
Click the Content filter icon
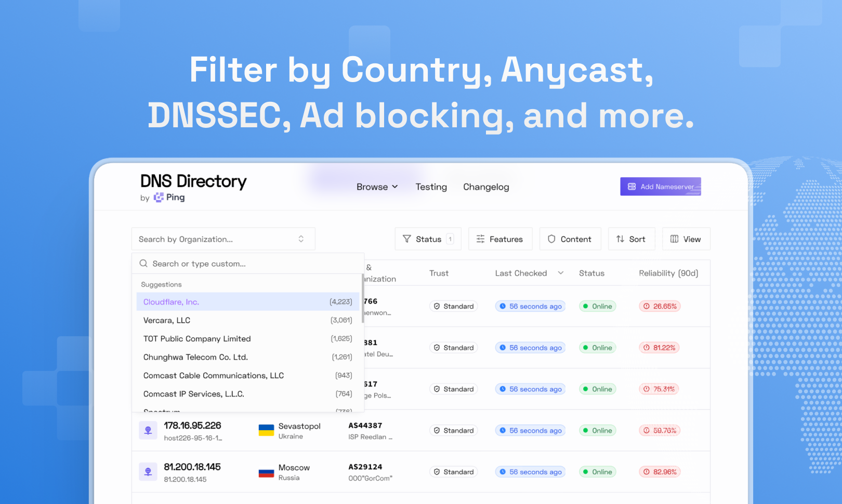point(551,239)
